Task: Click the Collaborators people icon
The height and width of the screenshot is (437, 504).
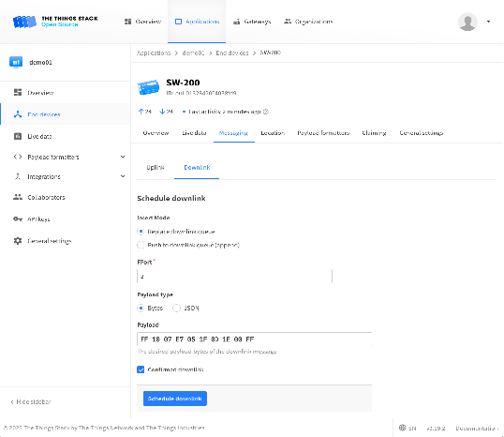Action: tap(18, 197)
